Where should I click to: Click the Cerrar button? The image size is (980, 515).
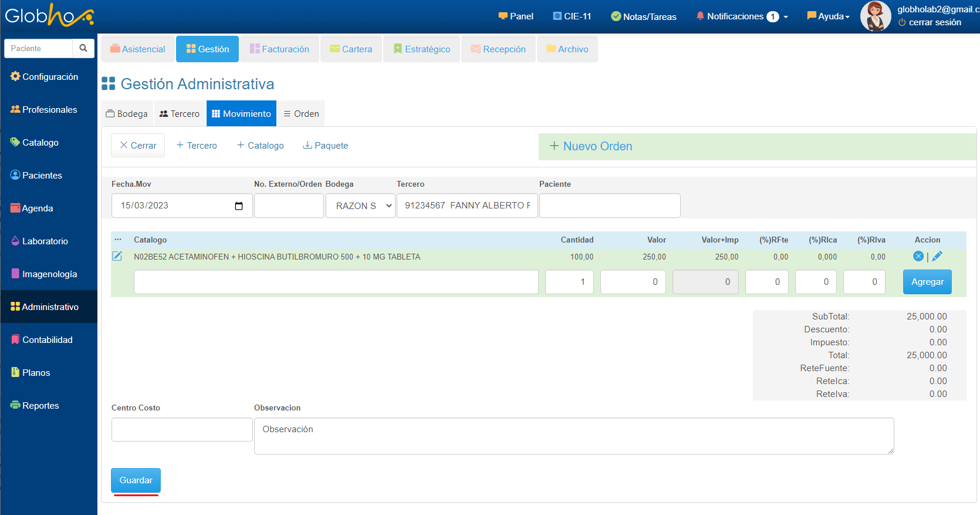coord(138,146)
